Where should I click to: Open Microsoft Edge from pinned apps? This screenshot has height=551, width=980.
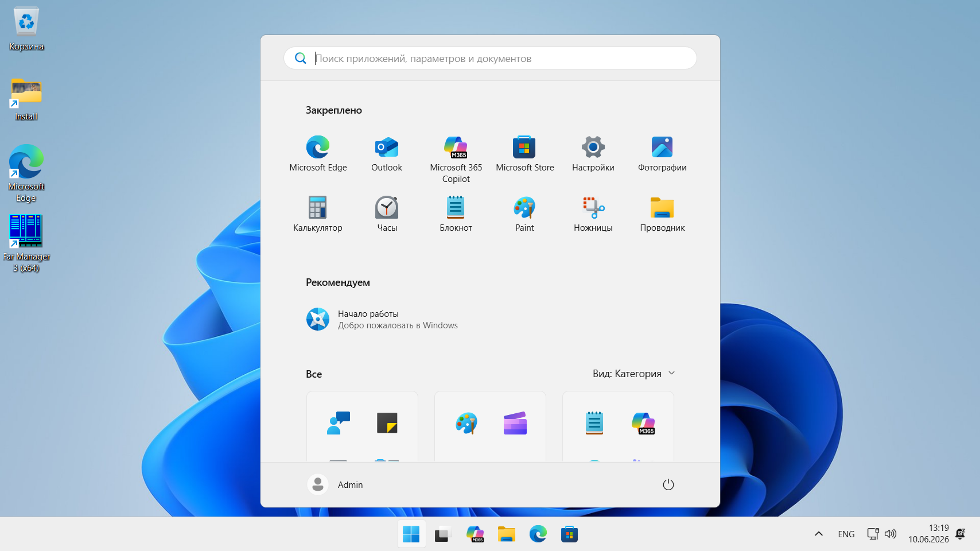318,154
